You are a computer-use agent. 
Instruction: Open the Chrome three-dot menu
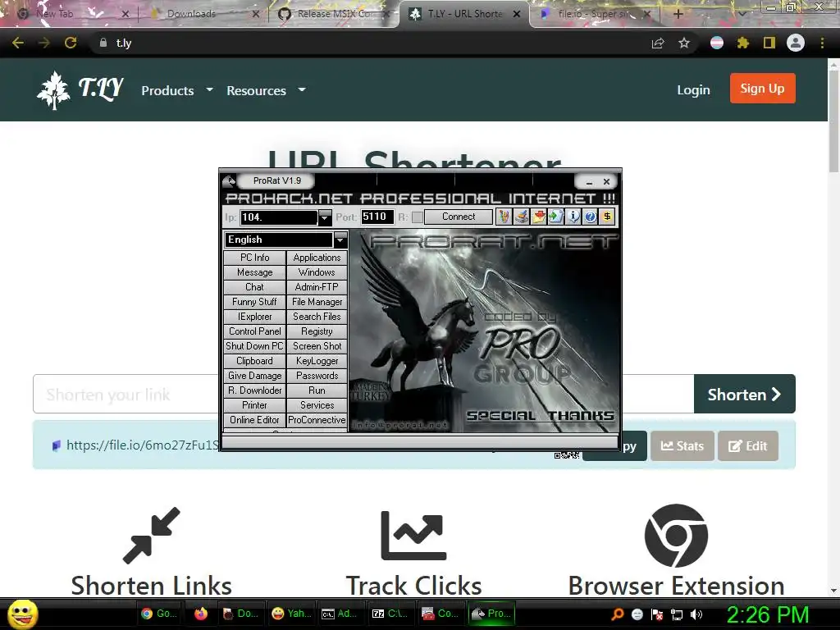pos(822,43)
